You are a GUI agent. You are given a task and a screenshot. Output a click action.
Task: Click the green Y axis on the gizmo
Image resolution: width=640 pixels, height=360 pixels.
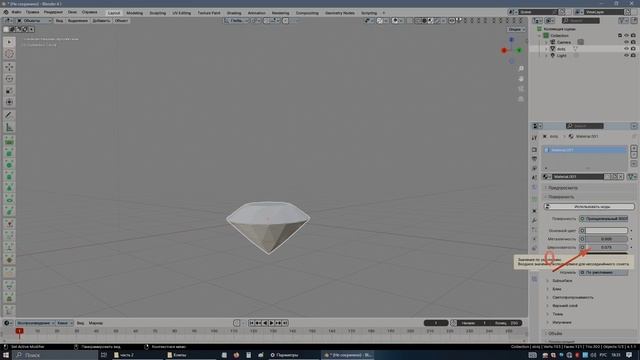(519, 50)
